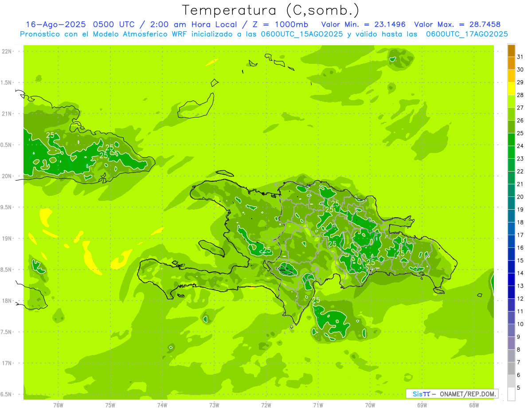Viewport: 532px width, 411px height.
Task: Click the "75W" longitude label
Action: point(110,405)
